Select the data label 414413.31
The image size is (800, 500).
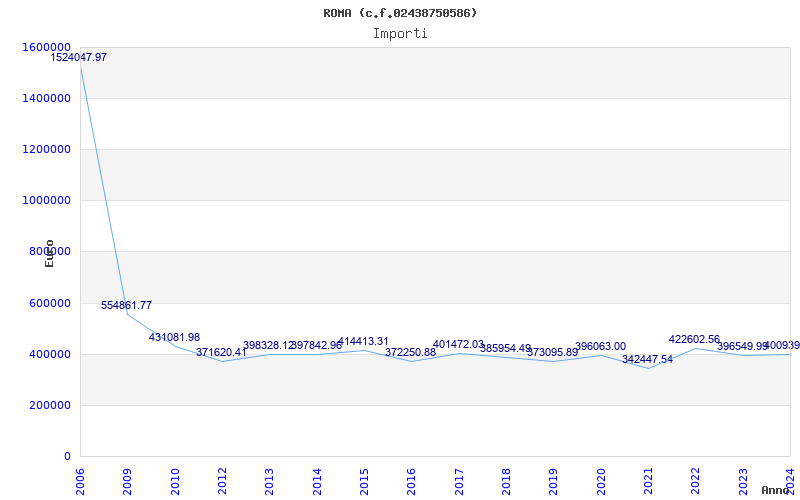(x=363, y=341)
